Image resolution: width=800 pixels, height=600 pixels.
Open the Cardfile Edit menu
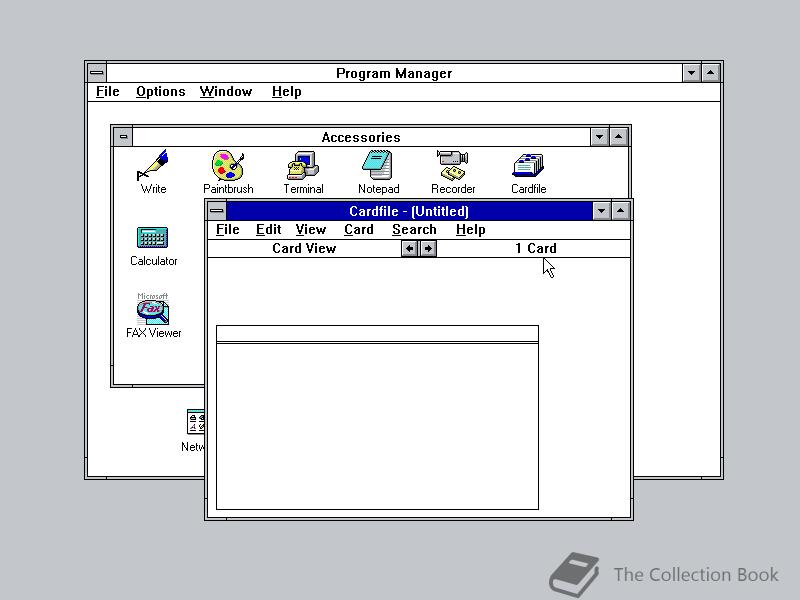(x=268, y=230)
